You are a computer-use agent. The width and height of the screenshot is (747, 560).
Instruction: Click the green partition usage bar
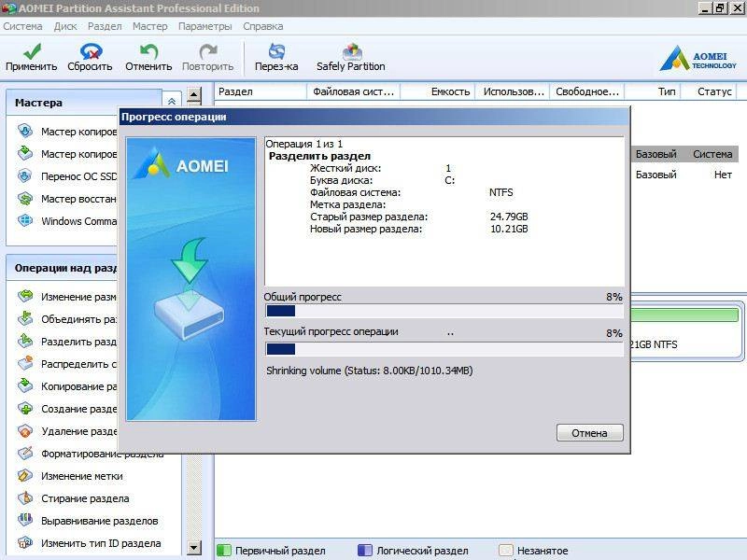tap(684, 315)
